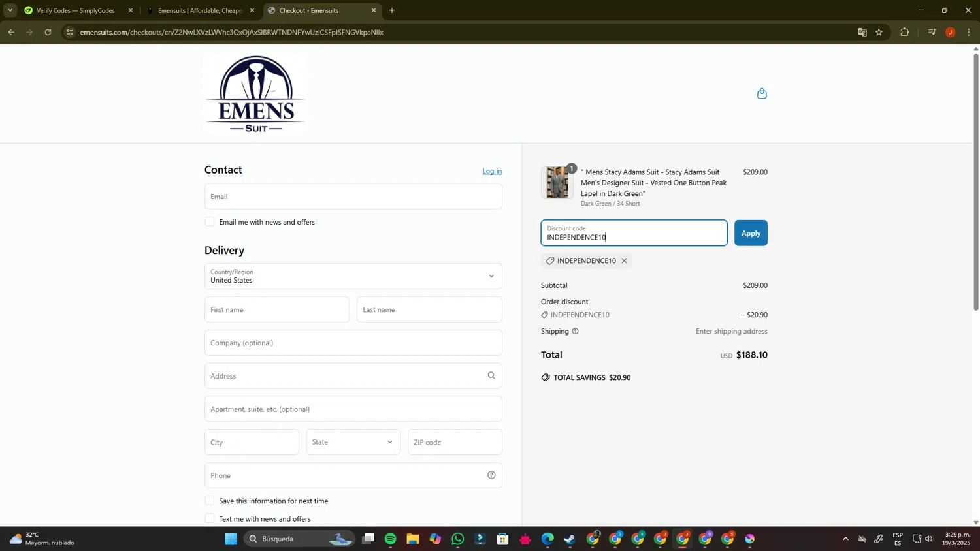Check Save this information for next time

click(210, 501)
